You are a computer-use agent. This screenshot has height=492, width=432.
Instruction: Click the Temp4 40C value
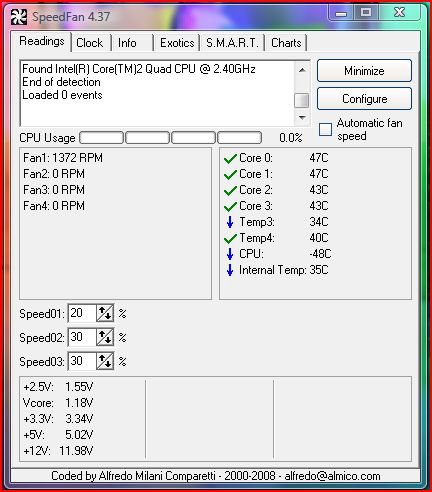pyautogui.click(x=319, y=238)
